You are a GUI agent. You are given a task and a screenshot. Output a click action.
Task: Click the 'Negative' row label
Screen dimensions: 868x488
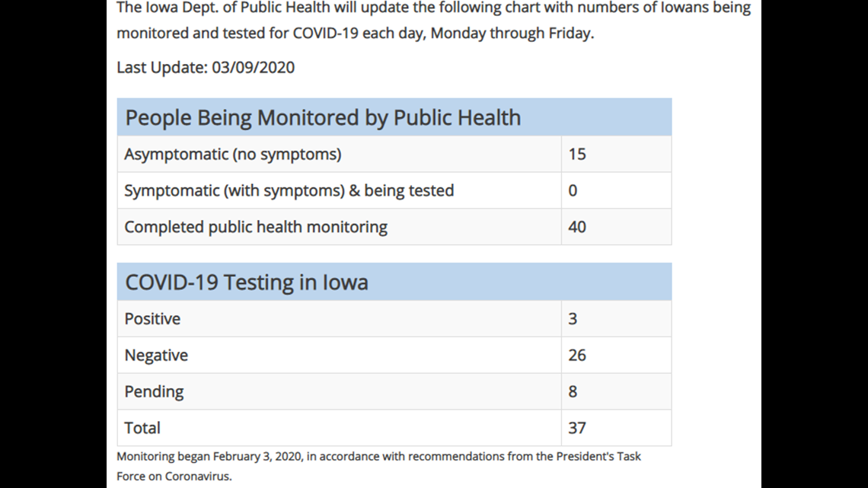pos(156,356)
